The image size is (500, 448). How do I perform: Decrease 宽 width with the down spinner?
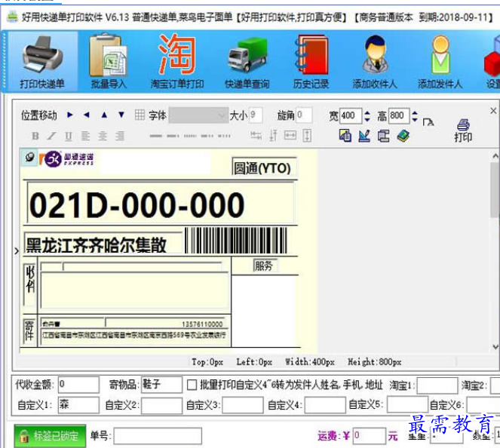[x=367, y=120]
